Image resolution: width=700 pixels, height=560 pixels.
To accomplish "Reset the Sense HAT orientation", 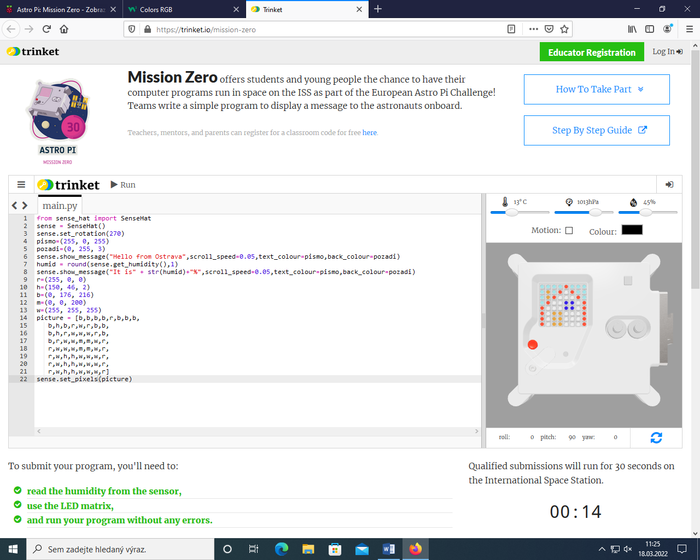I will [655, 437].
